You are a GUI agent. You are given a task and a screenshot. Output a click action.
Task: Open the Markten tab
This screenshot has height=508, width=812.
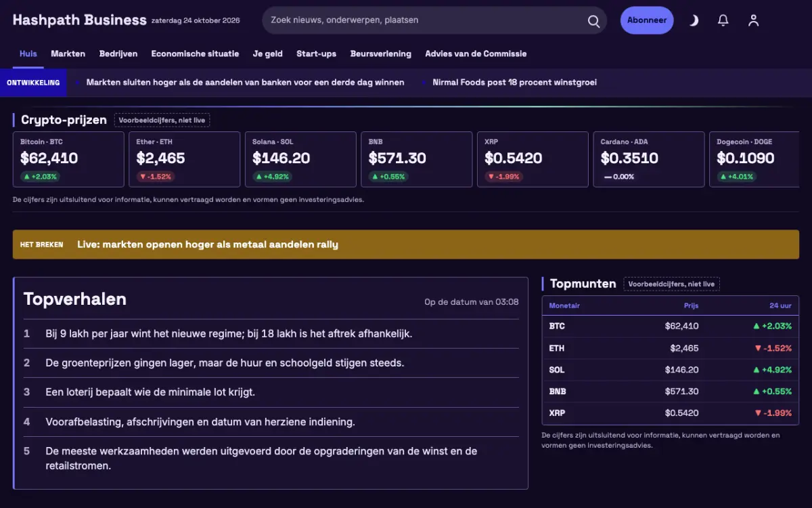68,54
